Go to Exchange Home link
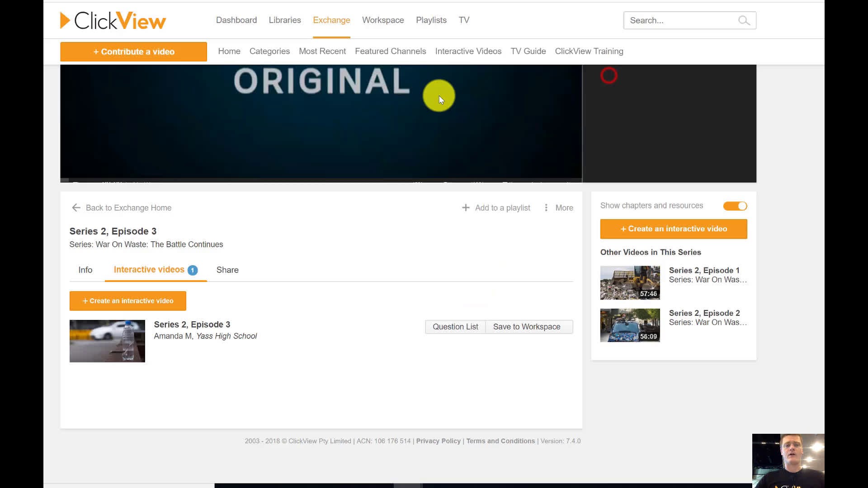This screenshot has width=868, height=488. [x=229, y=51]
